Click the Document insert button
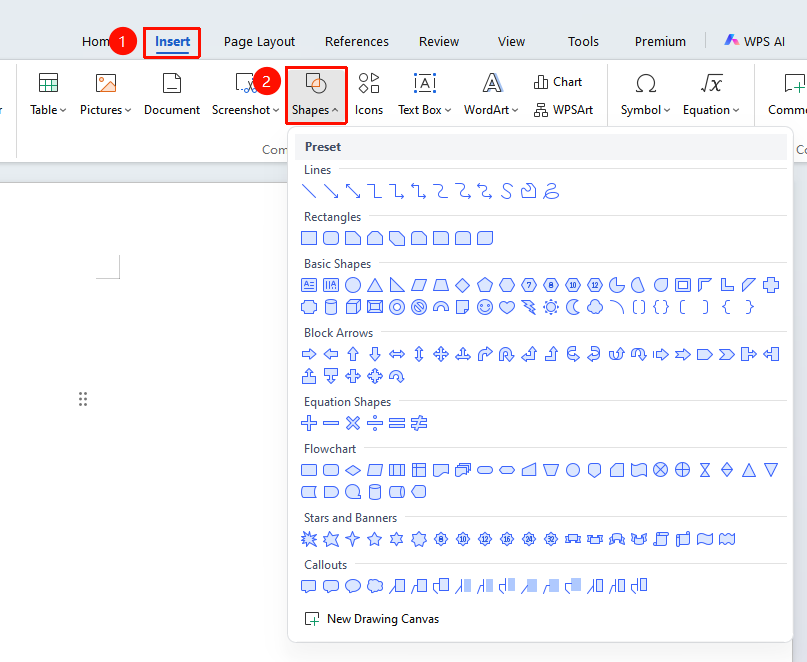 click(172, 95)
